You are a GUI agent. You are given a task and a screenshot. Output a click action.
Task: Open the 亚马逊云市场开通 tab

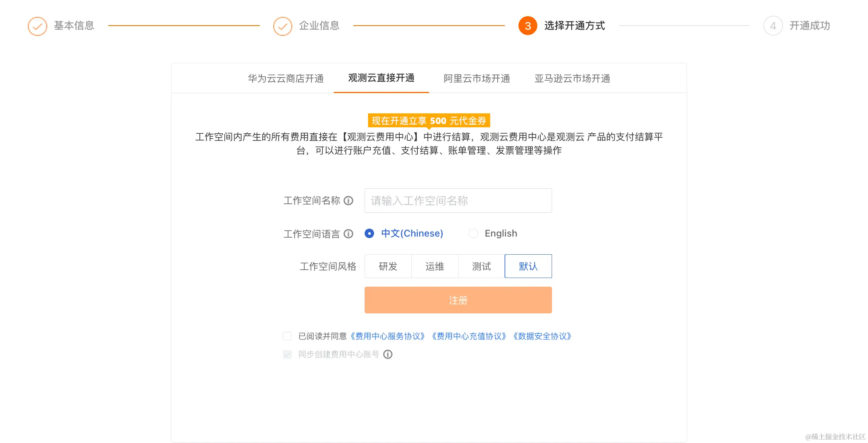[572, 78]
